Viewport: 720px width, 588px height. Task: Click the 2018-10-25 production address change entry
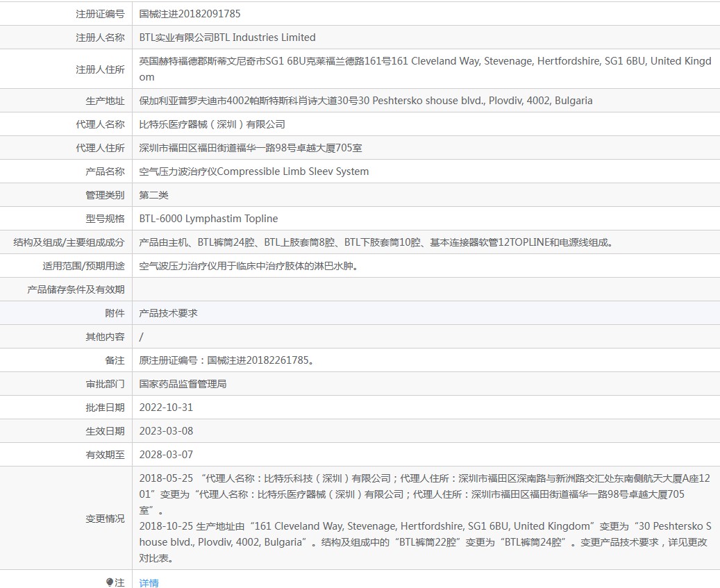coord(425,542)
